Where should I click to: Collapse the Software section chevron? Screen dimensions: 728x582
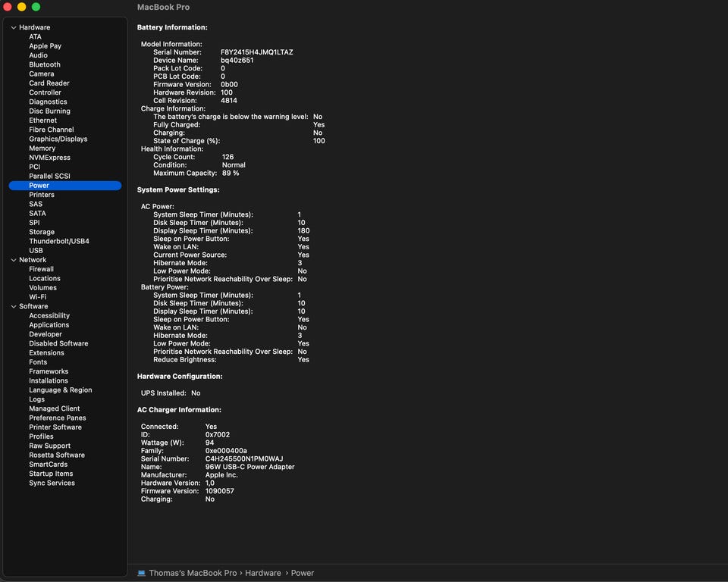click(x=14, y=306)
